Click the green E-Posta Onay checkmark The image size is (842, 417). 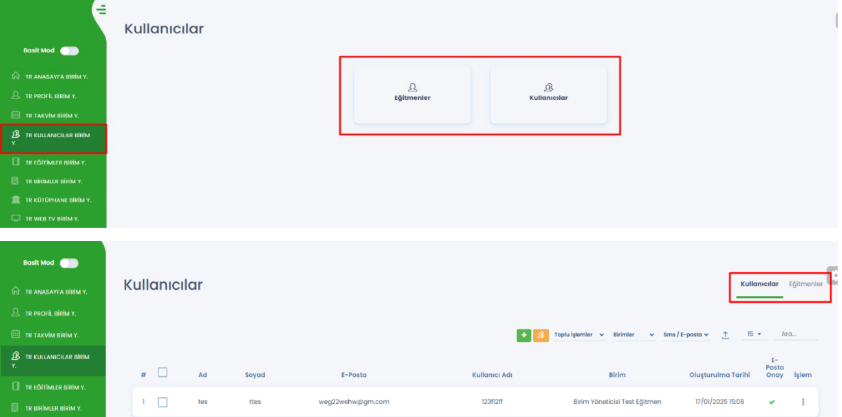click(x=772, y=401)
